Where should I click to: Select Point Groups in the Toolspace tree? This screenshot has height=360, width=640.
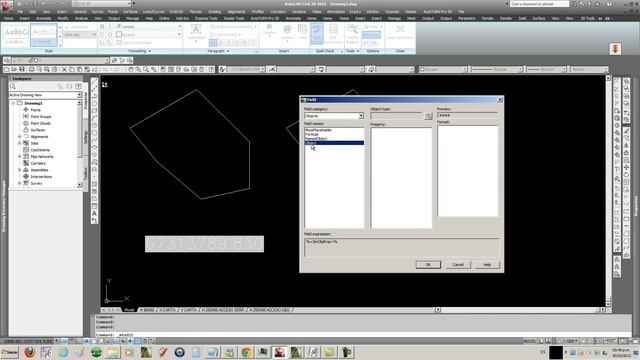point(40,117)
